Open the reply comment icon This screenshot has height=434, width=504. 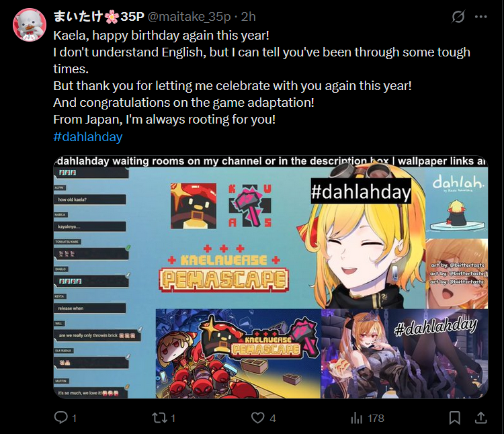[x=60, y=418]
